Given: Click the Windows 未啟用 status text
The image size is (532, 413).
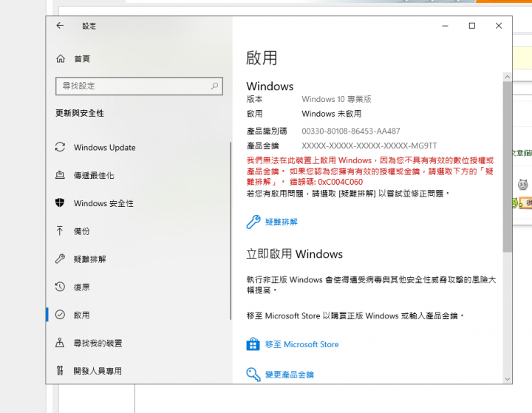Looking at the screenshot, I should [332, 114].
